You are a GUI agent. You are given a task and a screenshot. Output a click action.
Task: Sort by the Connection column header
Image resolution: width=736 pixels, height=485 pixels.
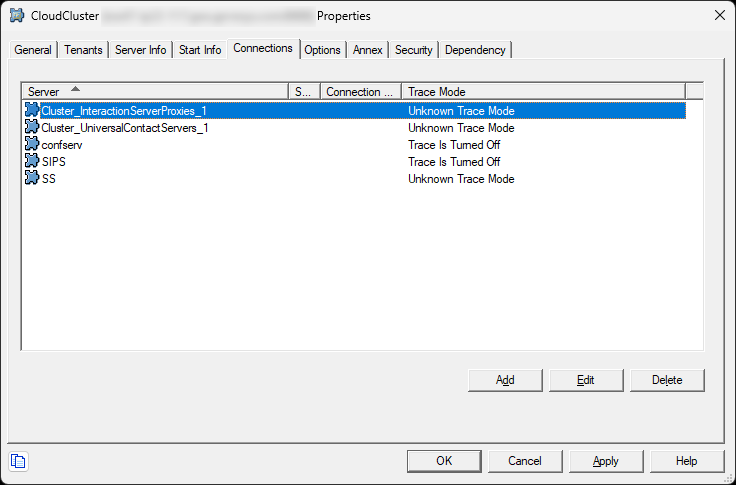tap(360, 92)
